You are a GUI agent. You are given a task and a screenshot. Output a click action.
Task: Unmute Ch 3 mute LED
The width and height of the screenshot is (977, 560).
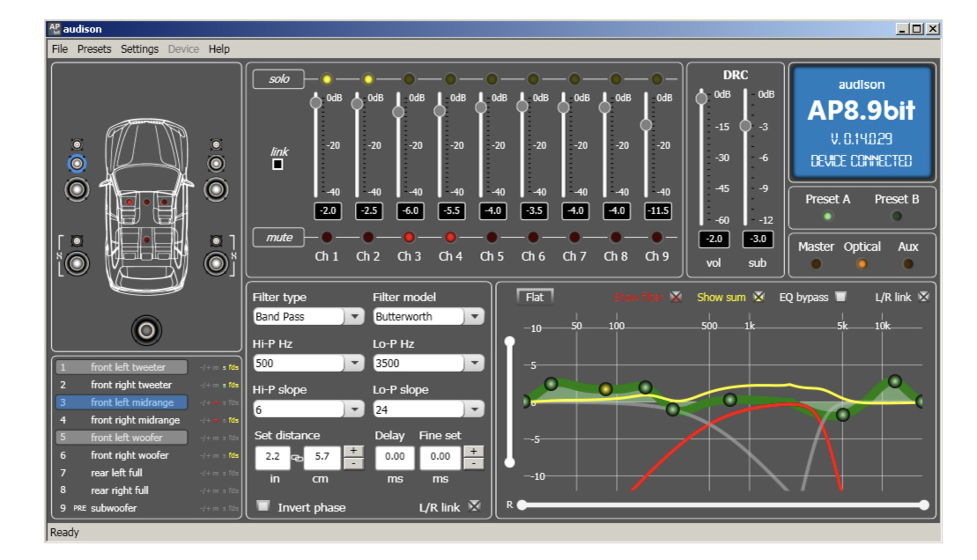[x=409, y=237]
